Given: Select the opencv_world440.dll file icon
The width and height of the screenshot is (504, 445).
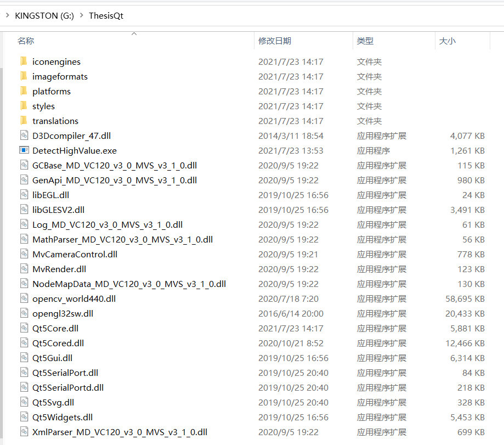Looking at the screenshot, I should pyautogui.click(x=24, y=298).
